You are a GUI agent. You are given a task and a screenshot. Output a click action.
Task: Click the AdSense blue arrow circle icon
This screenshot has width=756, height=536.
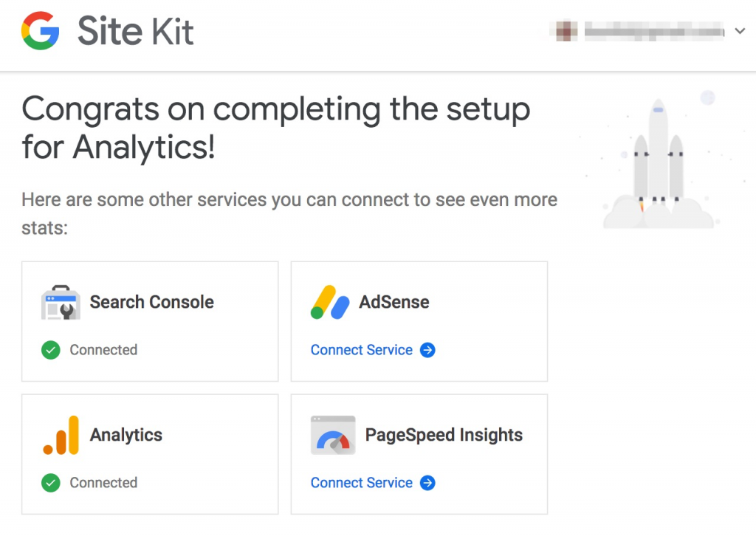point(427,350)
